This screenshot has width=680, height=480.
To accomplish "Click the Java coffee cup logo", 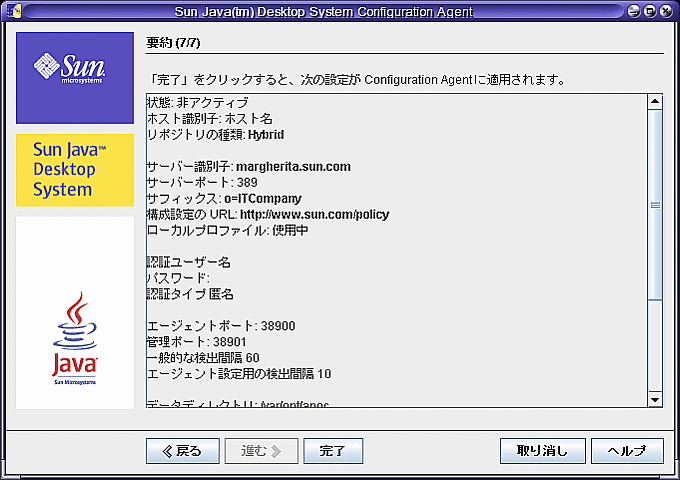I will (75, 338).
